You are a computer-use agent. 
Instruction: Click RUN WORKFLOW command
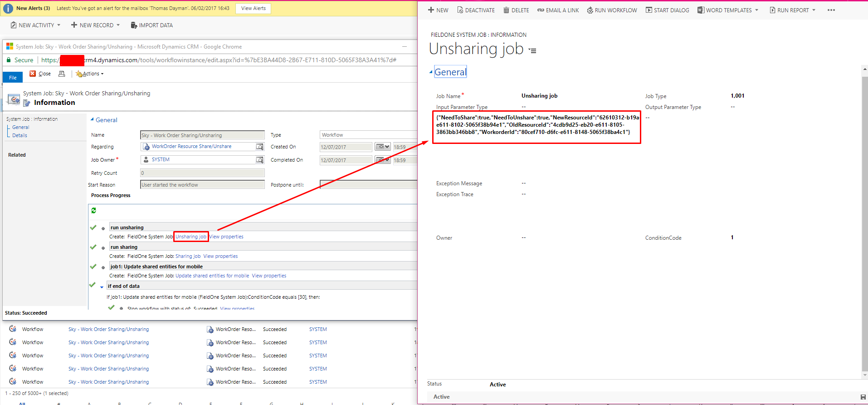[x=612, y=10]
